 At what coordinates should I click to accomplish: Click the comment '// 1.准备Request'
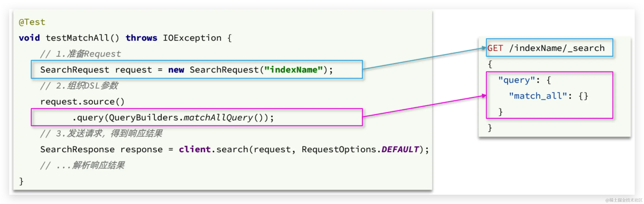point(81,54)
